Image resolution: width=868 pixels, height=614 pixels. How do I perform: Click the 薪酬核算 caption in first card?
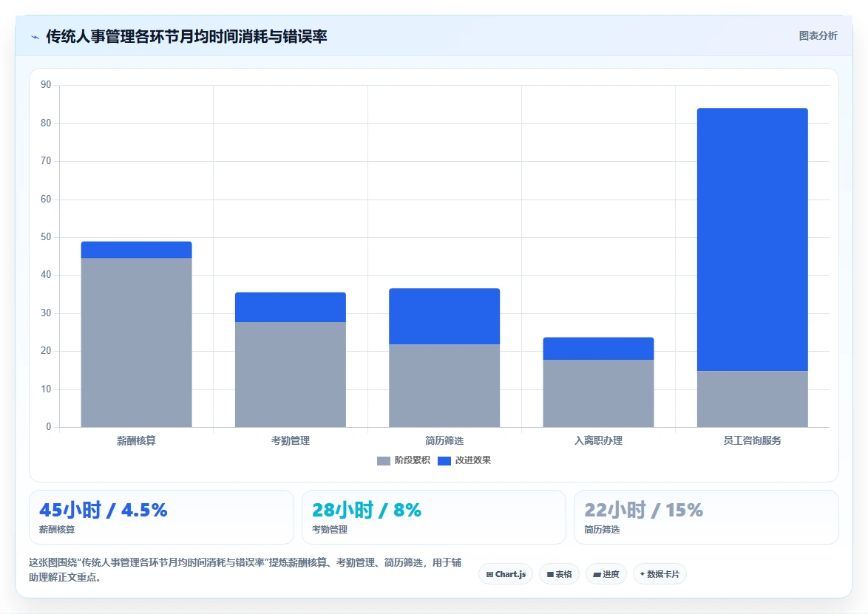pyautogui.click(x=57, y=529)
